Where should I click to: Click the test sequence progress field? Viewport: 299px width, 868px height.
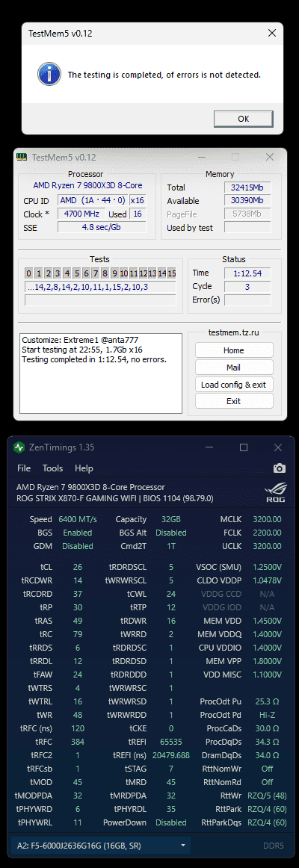click(x=100, y=288)
